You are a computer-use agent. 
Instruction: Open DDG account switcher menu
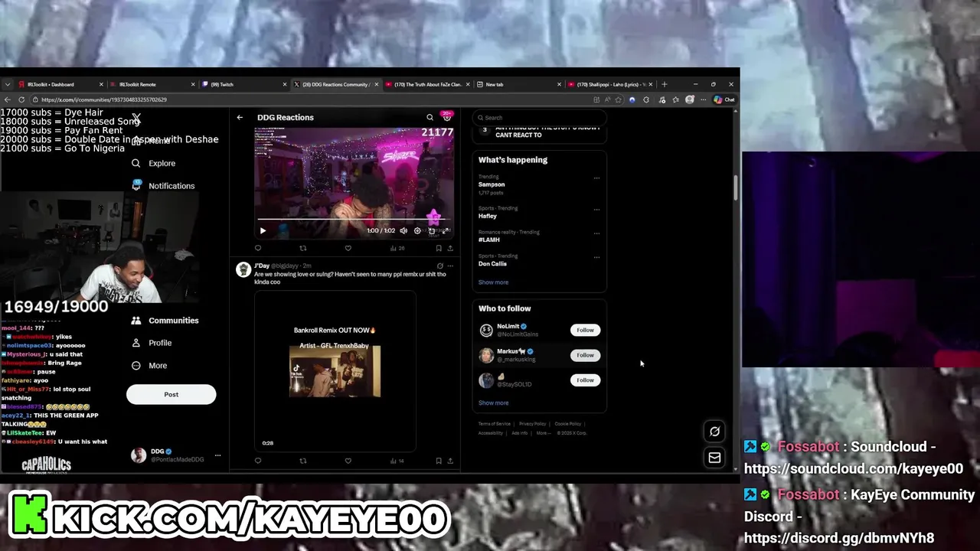coord(175,455)
